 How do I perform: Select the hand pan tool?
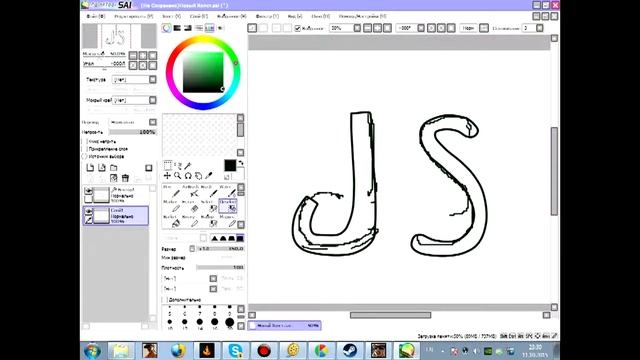click(x=198, y=176)
